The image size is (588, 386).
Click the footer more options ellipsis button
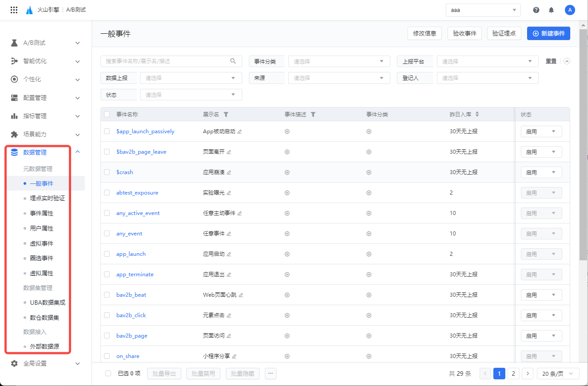click(271, 374)
